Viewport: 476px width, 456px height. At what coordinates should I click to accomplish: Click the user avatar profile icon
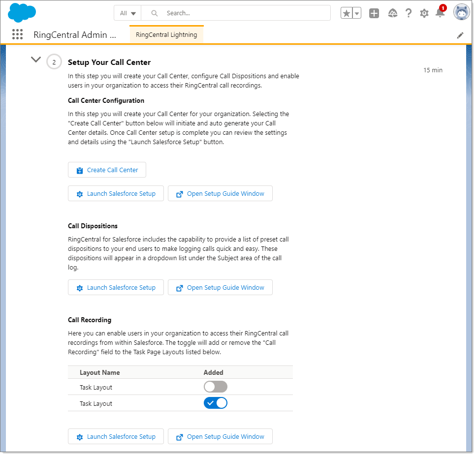tap(461, 13)
